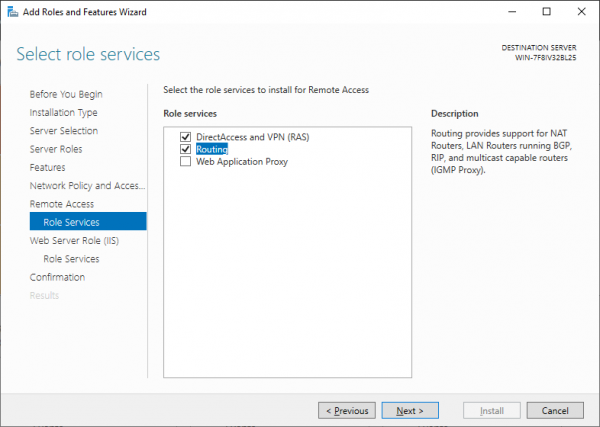This screenshot has height=427, width=600.
Task: Maximize the wizard window
Action: pyautogui.click(x=546, y=11)
